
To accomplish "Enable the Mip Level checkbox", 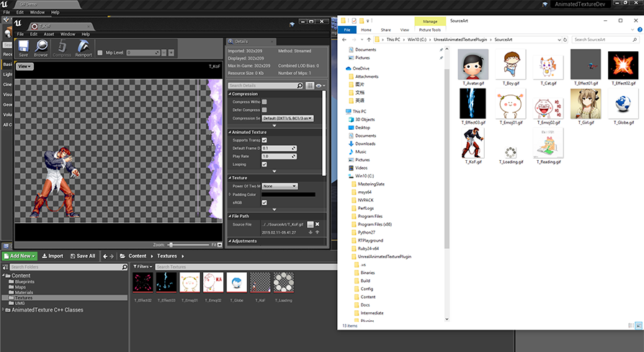I will coord(99,53).
